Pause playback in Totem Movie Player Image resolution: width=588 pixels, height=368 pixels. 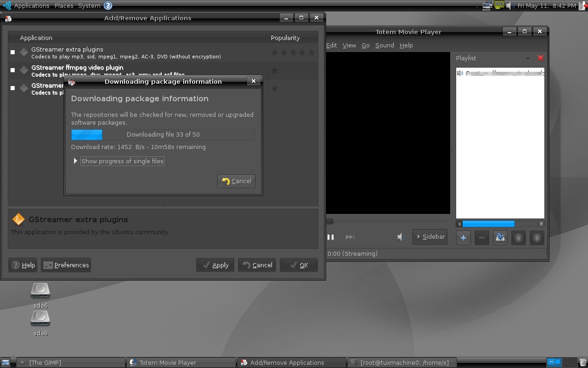pyautogui.click(x=330, y=237)
